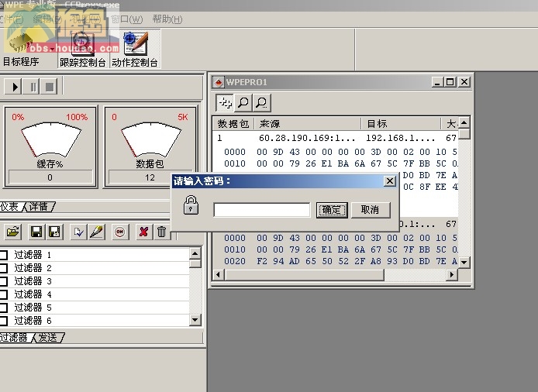
Task: Click filter list scrollbar up arrow
Action: coord(195,254)
